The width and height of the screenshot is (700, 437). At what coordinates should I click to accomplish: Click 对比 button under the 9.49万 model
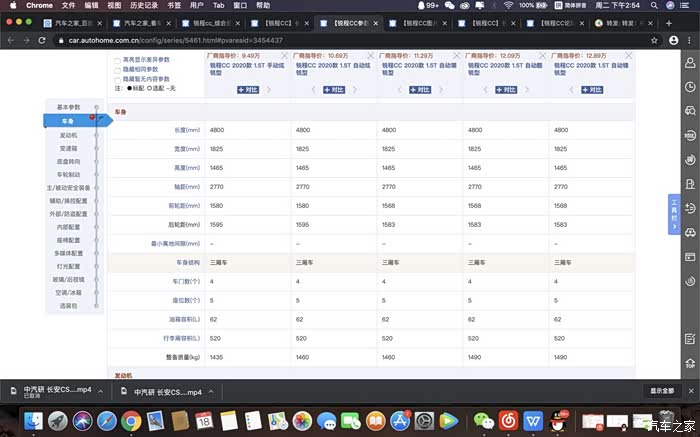(x=247, y=90)
